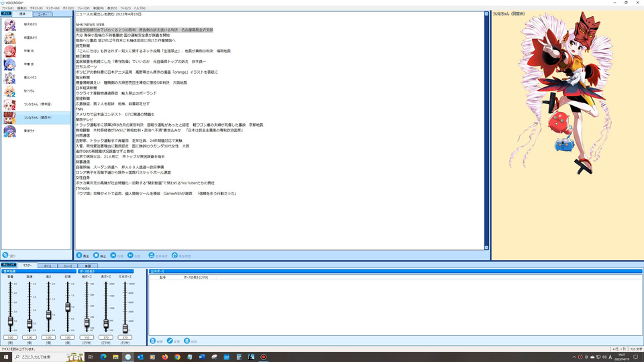Open the 編集(E) menu
Image resolution: width=644 pixels, height=362 pixels.
tap(21, 8)
